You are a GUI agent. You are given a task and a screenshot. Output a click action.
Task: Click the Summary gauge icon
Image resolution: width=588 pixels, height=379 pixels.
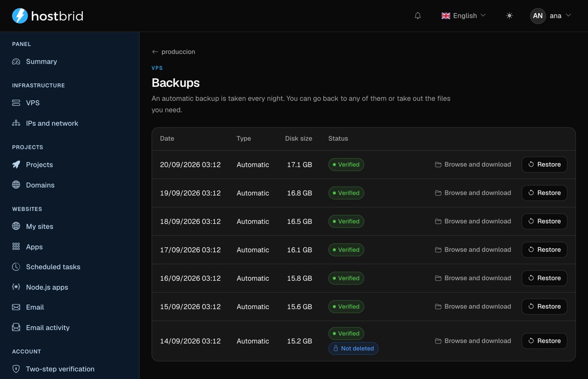click(x=16, y=61)
